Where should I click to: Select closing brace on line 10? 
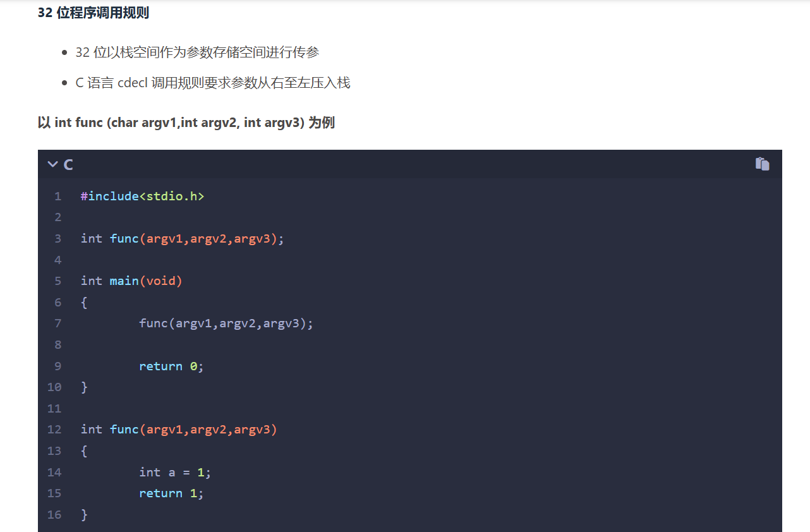[84, 387]
